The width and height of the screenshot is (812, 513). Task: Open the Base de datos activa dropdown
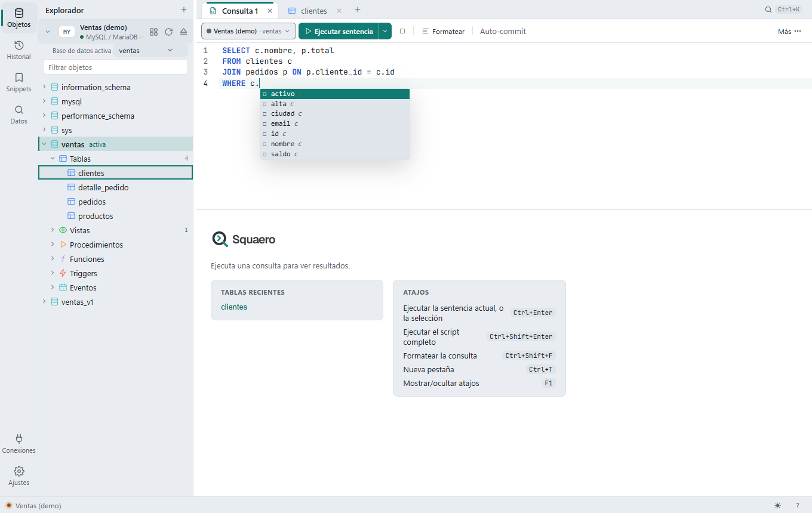click(x=150, y=51)
